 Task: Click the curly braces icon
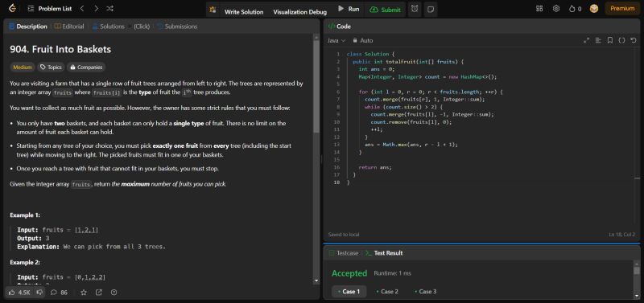click(x=621, y=40)
